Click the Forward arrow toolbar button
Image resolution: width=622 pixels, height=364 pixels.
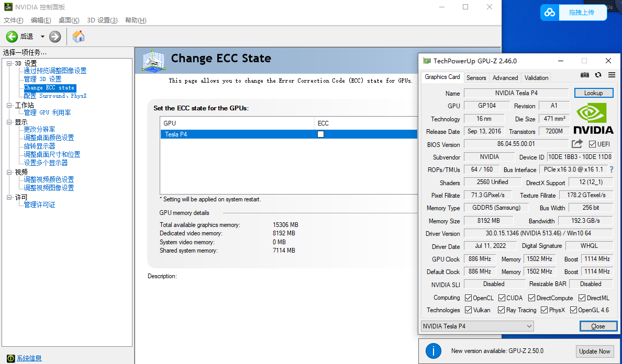click(x=55, y=37)
